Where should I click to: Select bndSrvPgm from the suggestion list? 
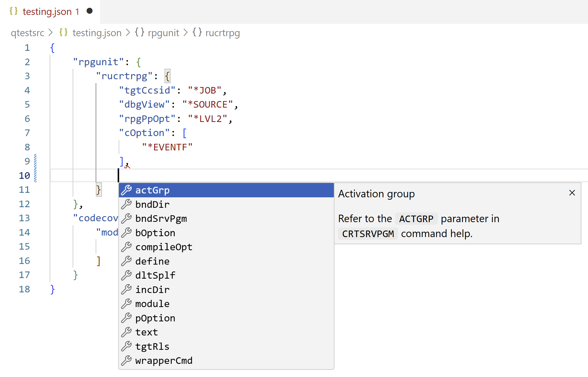[x=161, y=218]
